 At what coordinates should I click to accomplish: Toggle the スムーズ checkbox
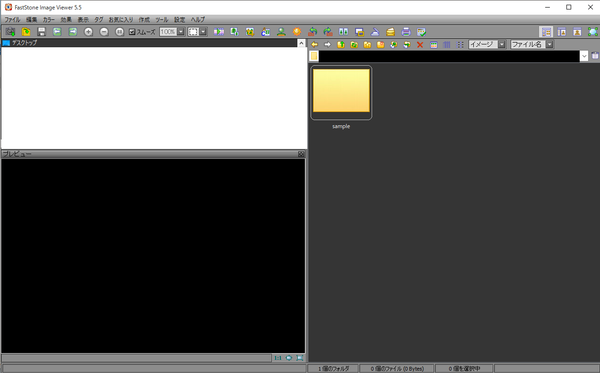(132, 32)
